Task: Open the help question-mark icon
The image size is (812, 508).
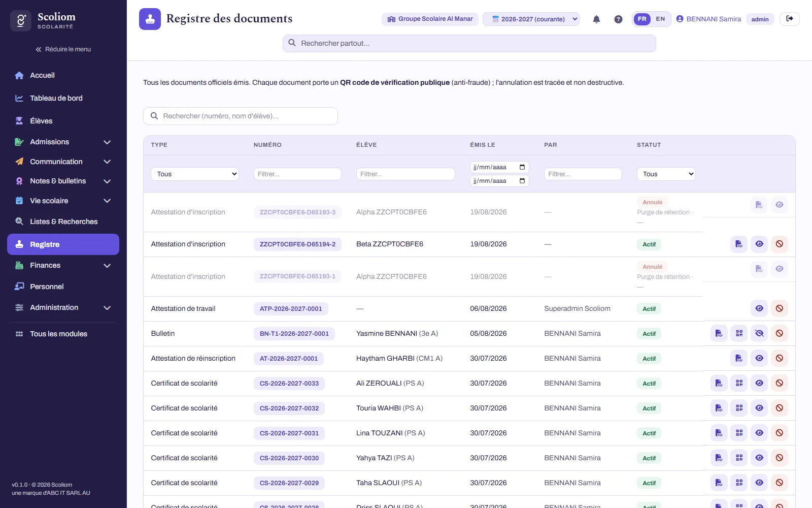Action: coord(618,19)
